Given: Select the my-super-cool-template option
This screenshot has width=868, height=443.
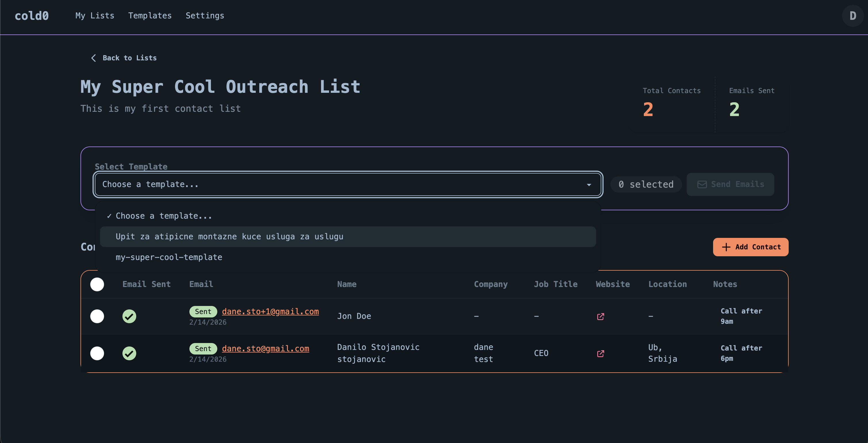Looking at the screenshot, I should [x=168, y=257].
